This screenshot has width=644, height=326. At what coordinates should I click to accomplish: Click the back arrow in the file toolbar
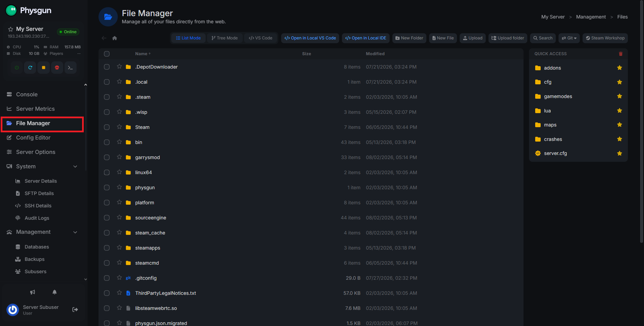pyautogui.click(x=104, y=38)
